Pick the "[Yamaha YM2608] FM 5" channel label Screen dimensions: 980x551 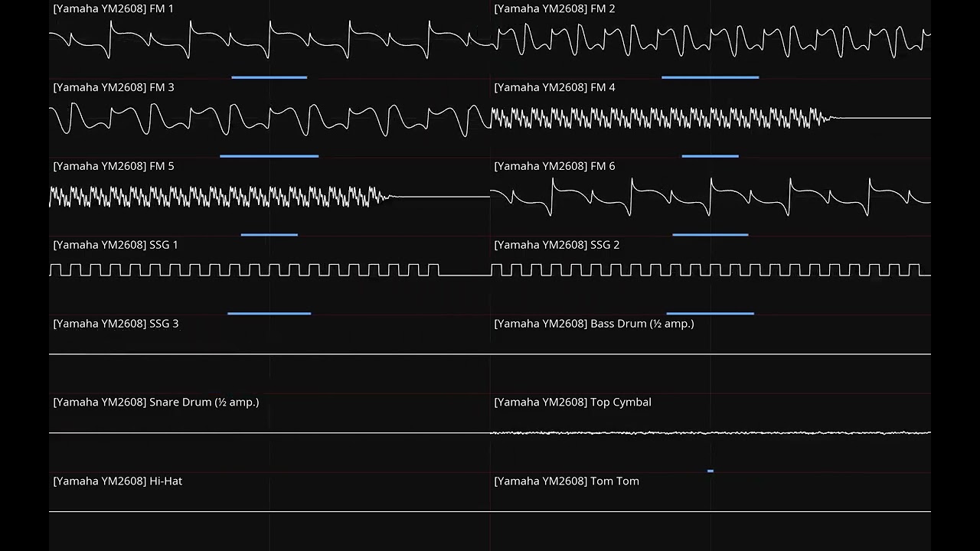click(x=113, y=167)
